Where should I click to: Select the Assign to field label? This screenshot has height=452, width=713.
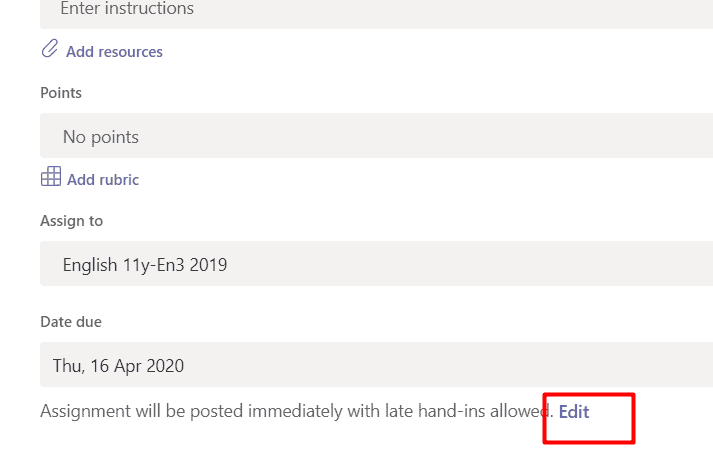pyautogui.click(x=71, y=221)
